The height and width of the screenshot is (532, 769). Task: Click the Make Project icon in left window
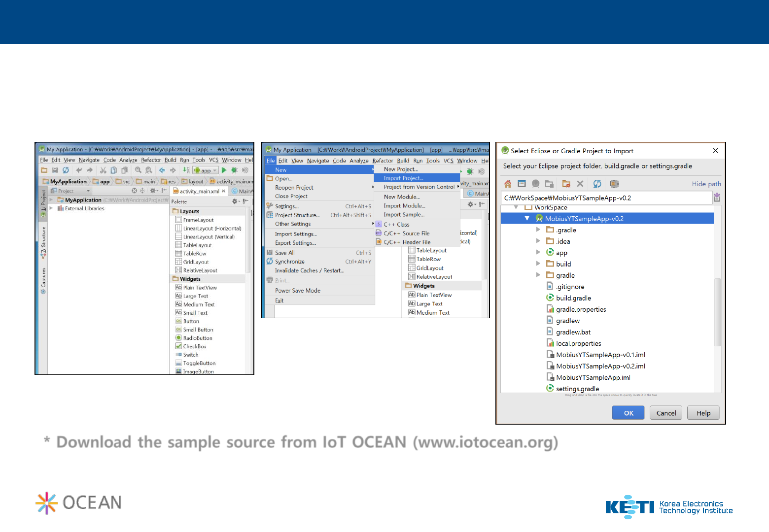tap(186, 170)
